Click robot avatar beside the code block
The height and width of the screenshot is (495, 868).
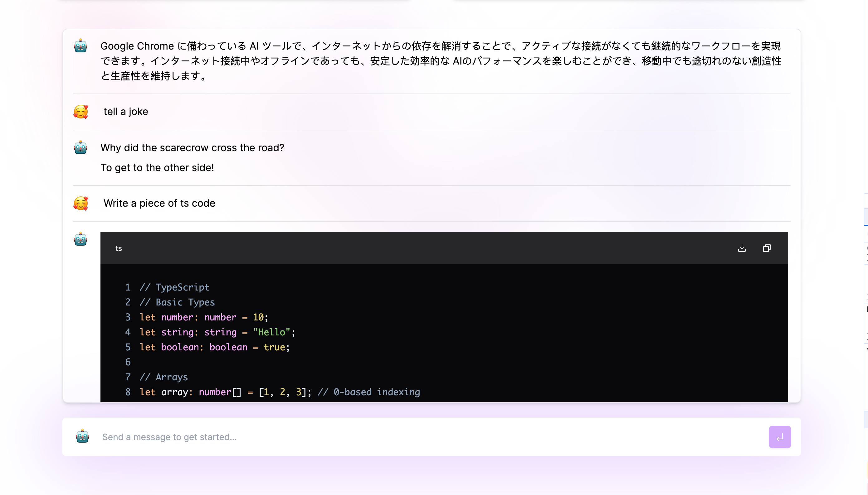tap(80, 239)
